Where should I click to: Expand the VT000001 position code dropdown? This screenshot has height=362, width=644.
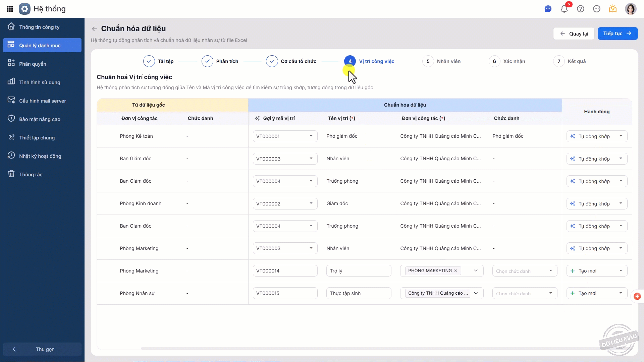point(311,136)
